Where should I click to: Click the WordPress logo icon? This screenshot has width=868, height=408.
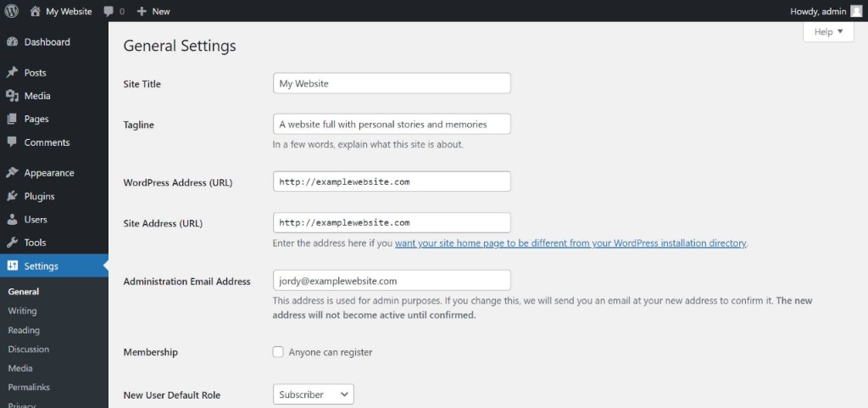click(12, 10)
